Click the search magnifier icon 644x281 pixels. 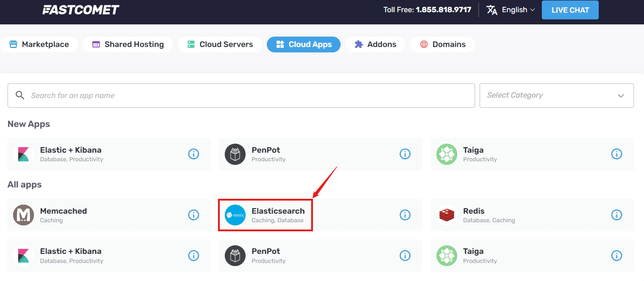click(20, 95)
